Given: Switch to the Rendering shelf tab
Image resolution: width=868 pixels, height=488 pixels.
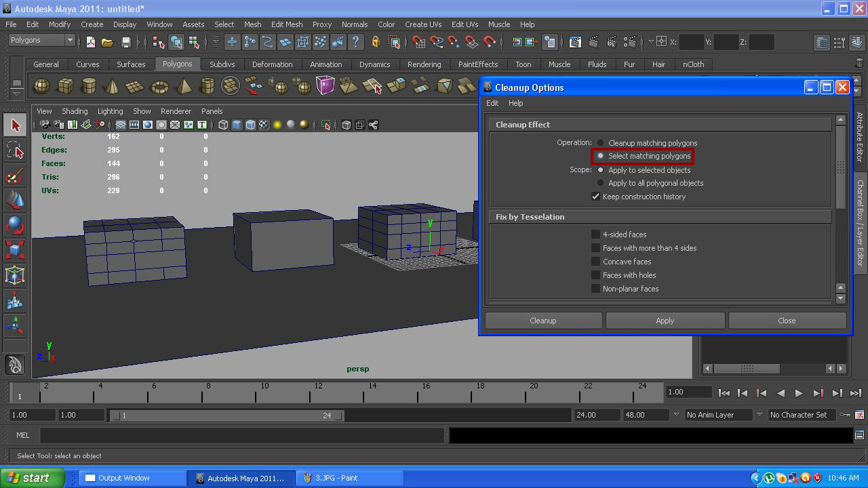Looking at the screenshot, I should (424, 64).
